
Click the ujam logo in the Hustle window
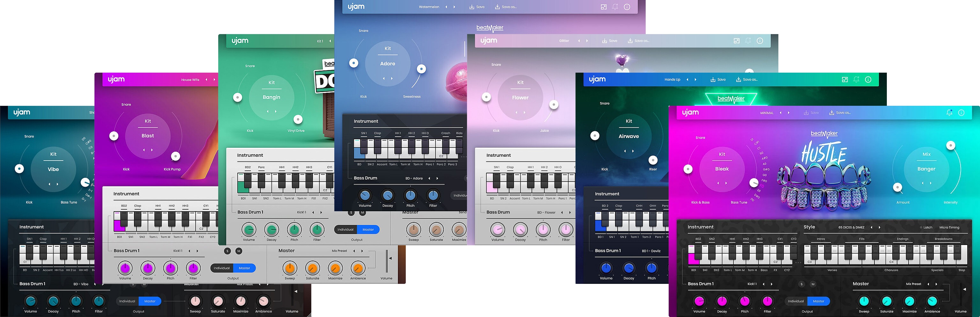click(x=690, y=112)
